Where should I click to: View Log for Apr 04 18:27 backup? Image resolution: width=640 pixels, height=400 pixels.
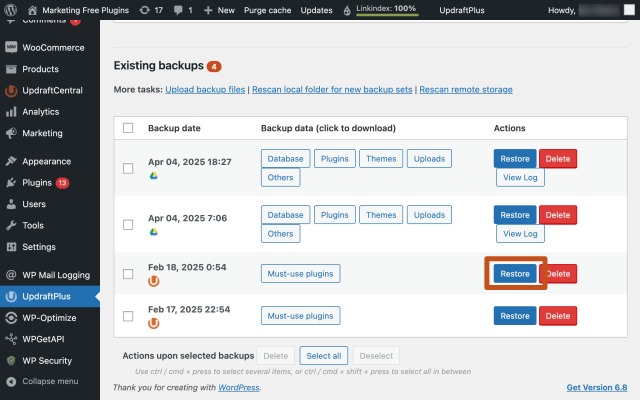point(520,178)
